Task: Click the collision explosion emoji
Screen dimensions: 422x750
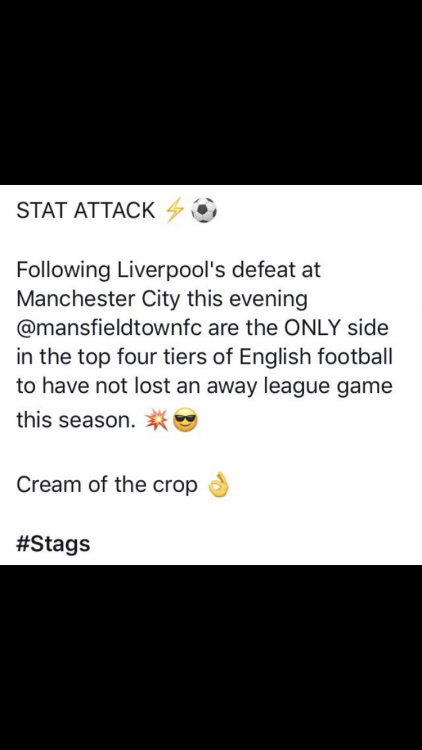Action: click(157, 421)
